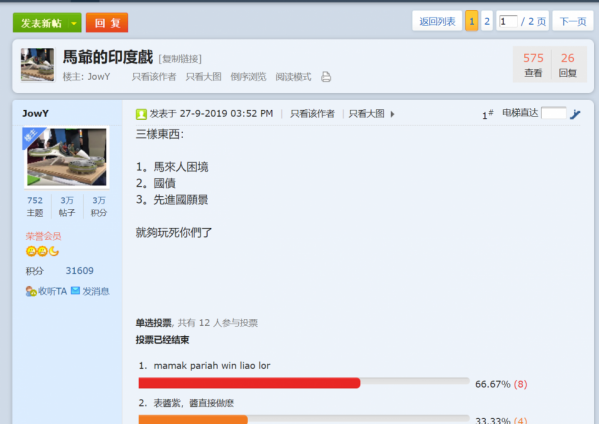Viewport: 599px width, 424px height.
Task: Go to page 2 of the thread
Action: coord(487,21)
